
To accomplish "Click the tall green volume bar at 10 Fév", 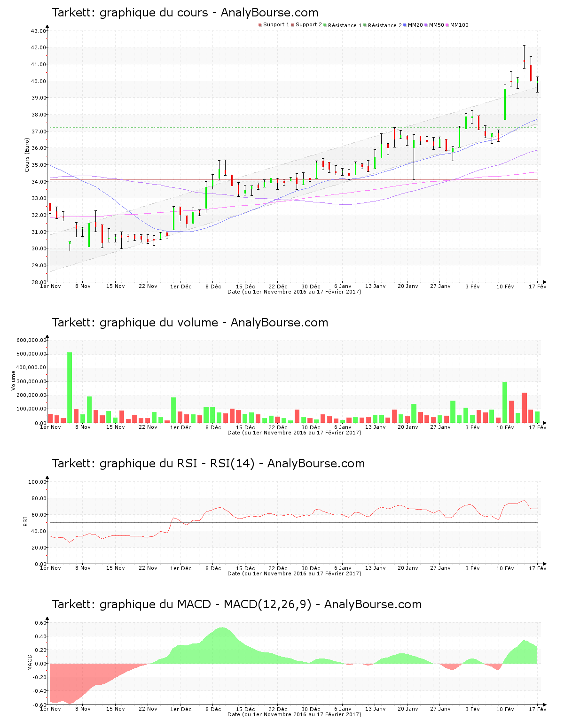I will pyautogui.click(x=505, y=402).
